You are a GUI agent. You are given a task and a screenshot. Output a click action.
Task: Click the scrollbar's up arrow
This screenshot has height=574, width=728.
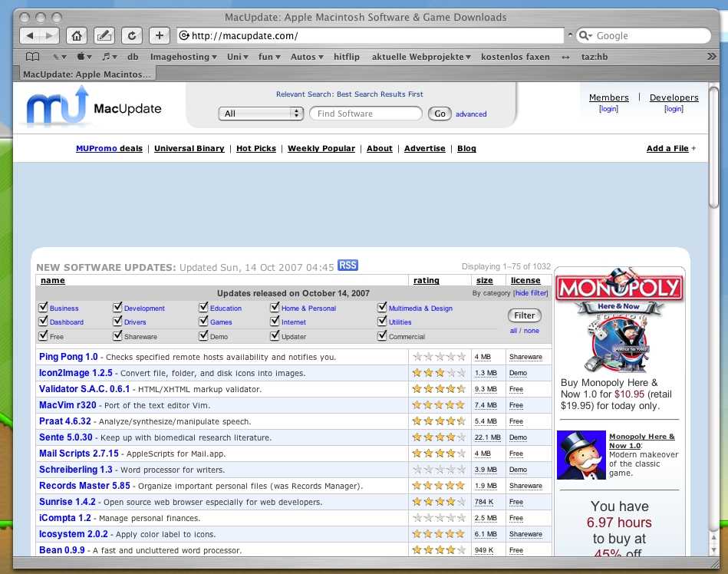coord(713,538)
